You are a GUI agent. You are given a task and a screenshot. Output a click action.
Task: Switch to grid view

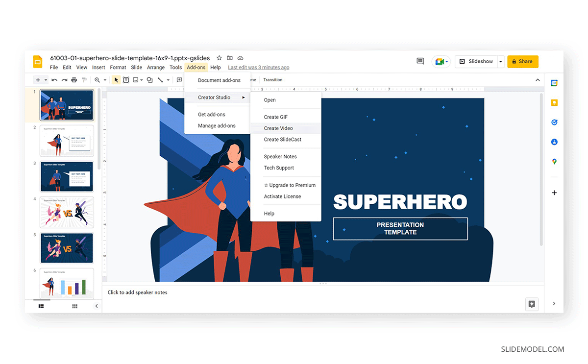click(x=75, y=306)
